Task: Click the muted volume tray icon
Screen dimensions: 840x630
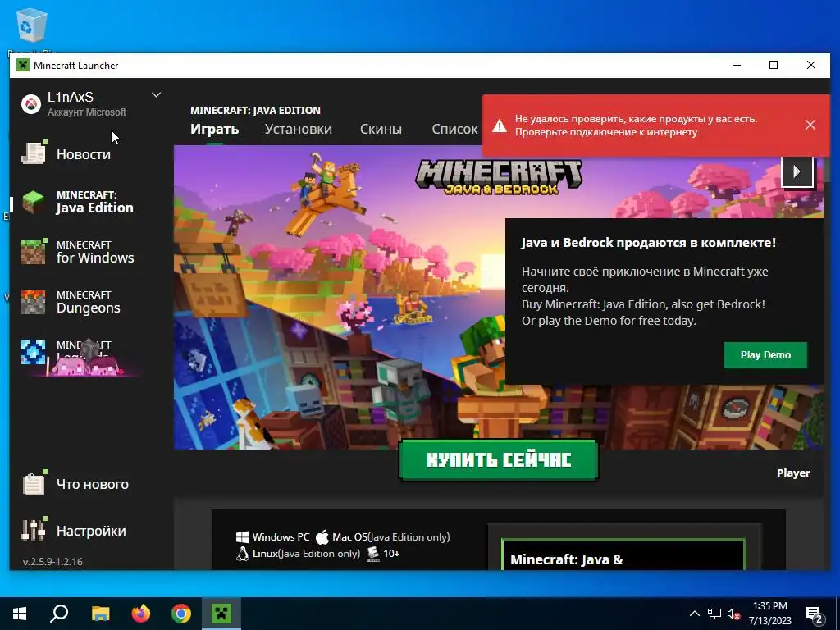Action: click(x=734, y=614)
